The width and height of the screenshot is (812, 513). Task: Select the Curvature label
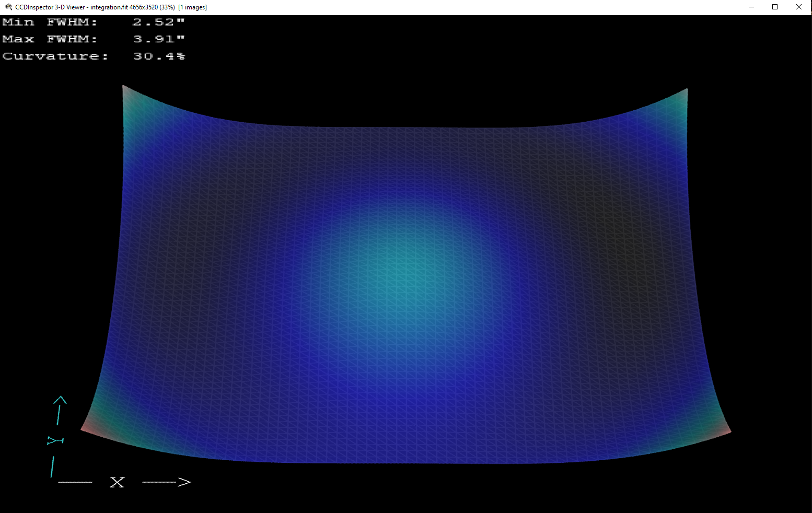55,56
